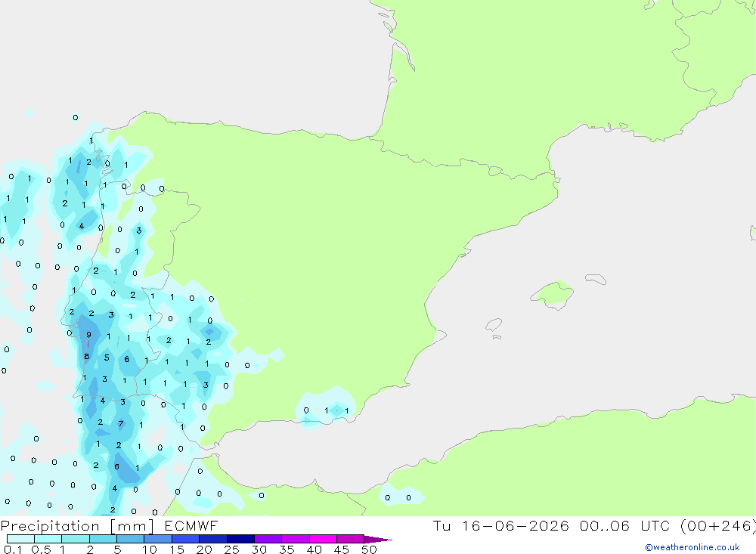Image resolution: width=756 pixels, height=554 pixels.
Task: Click the 'Tu 16-06-2026' date text
Action: click(x=501, y=525)
